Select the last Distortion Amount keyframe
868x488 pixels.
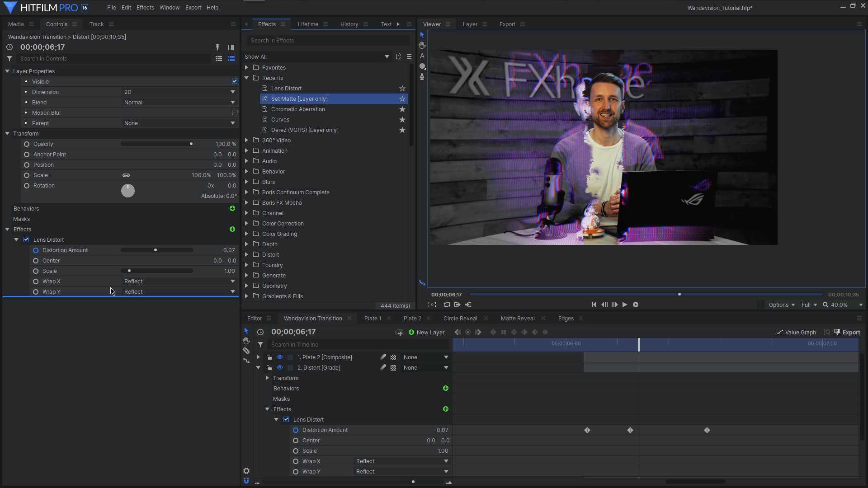click(707, 431)
